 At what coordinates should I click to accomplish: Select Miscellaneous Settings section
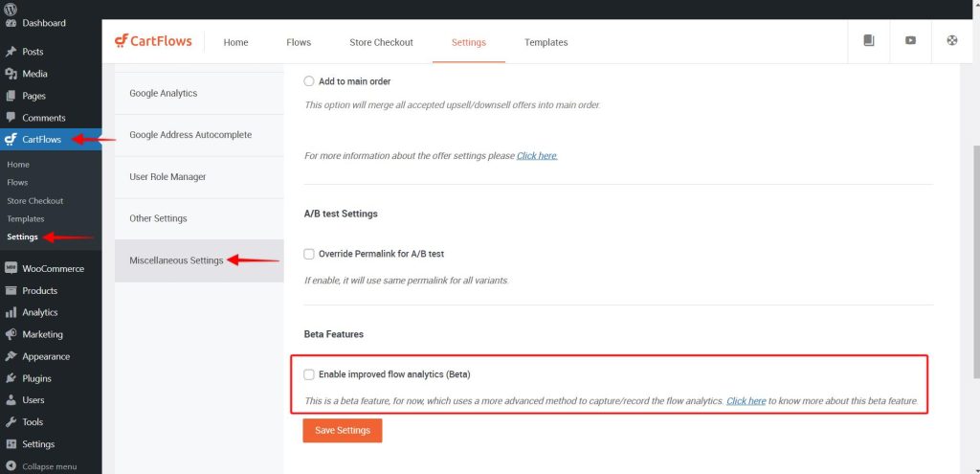coord(199,260)
